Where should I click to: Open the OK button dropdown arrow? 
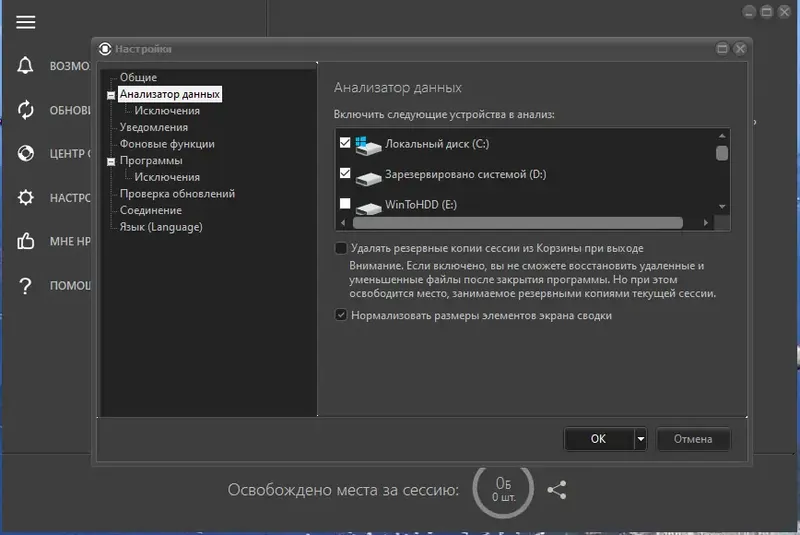(640, 439)
